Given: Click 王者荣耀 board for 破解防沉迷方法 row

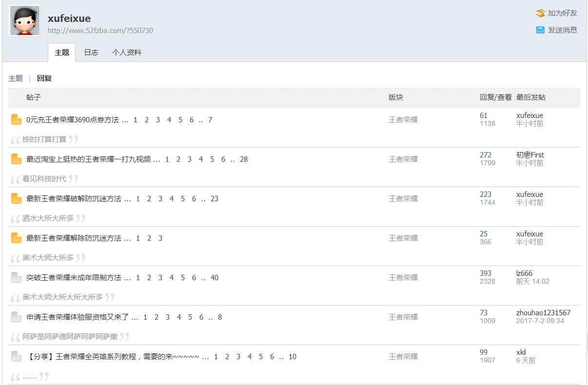Looking at the screenshot, I should 403,199.
